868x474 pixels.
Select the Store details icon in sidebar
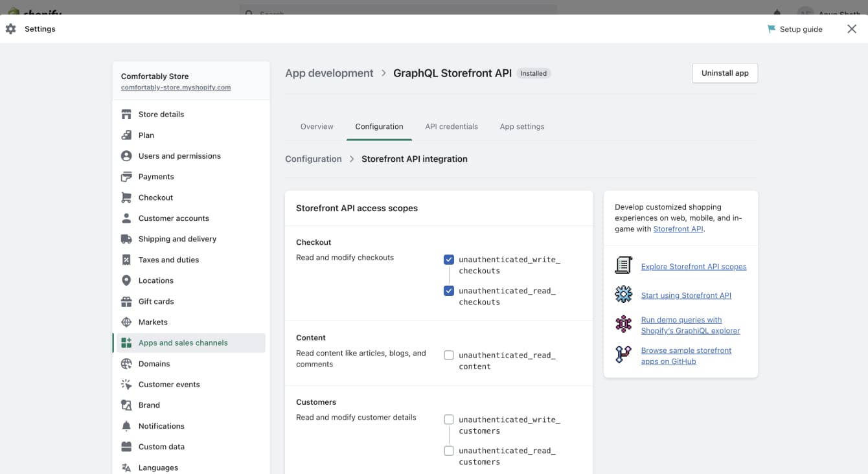(x=125, y=114)
